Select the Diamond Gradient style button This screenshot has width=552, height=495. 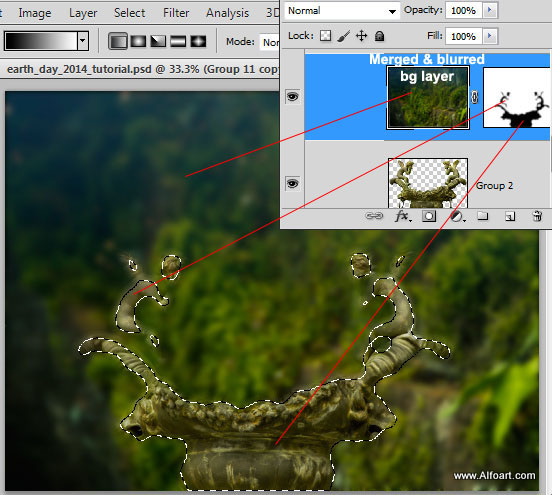pos(198,42)
